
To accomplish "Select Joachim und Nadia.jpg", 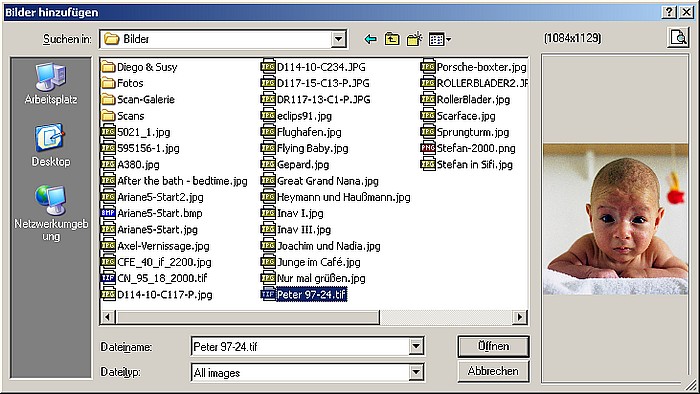I will point(321,246).
